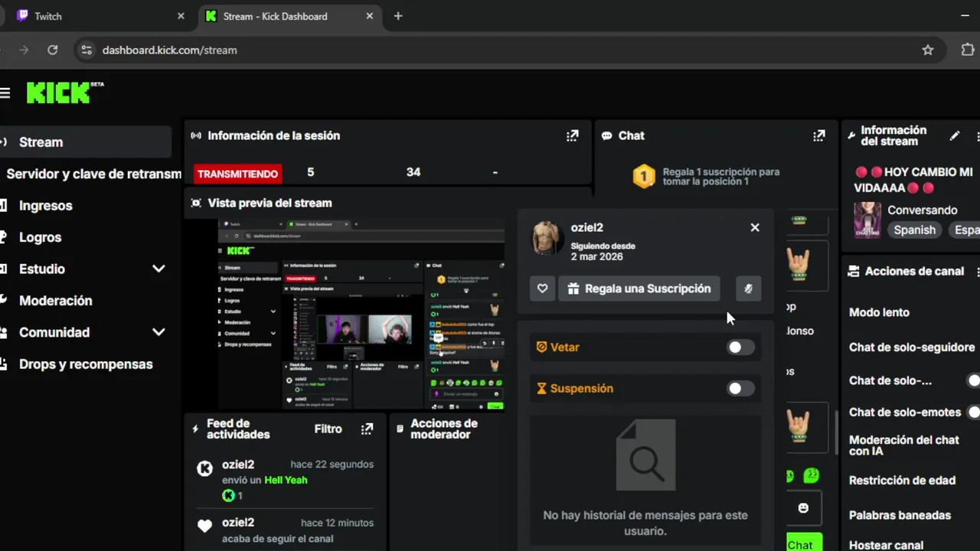980x551 pixels.
Task: Close the Stream - Kick Dashboard tab
Action: [x=370, y=16]
